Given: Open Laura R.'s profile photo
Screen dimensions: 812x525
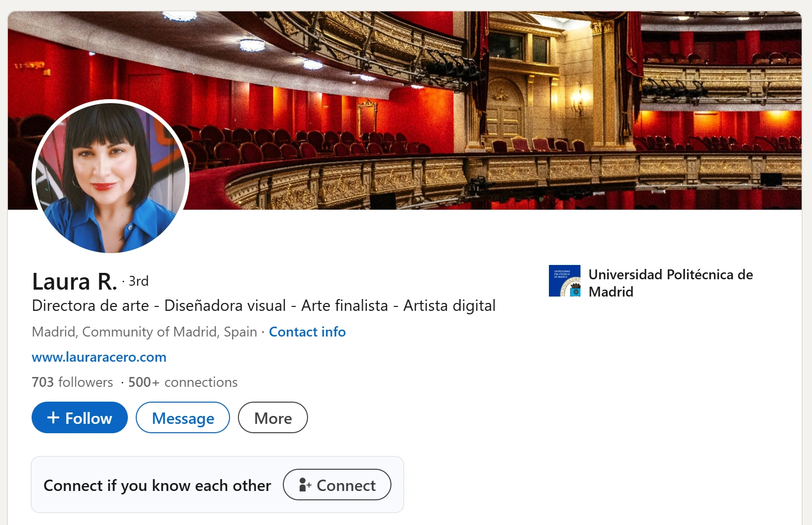Looking at the screenshot, I should [111, 177].
